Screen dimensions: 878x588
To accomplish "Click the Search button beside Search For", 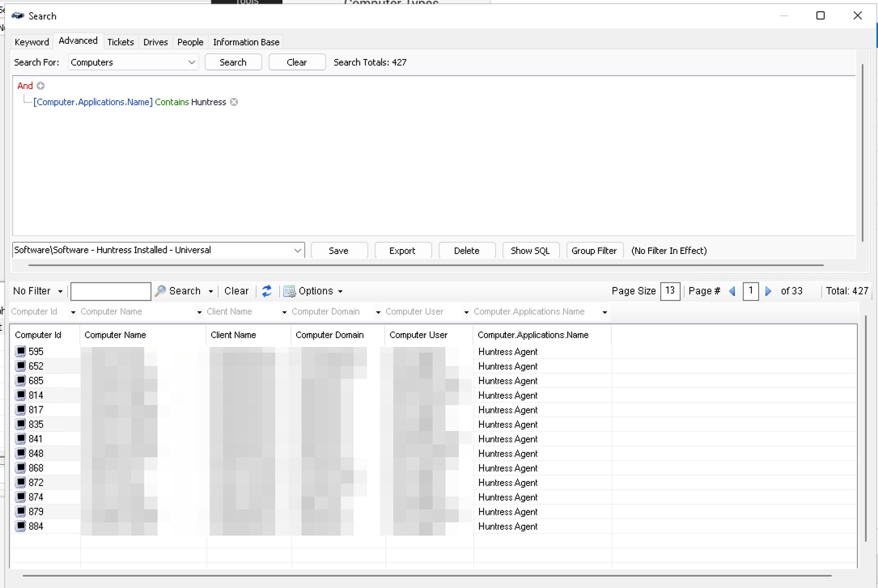I will pyautogui.click(x=233, y=62).
